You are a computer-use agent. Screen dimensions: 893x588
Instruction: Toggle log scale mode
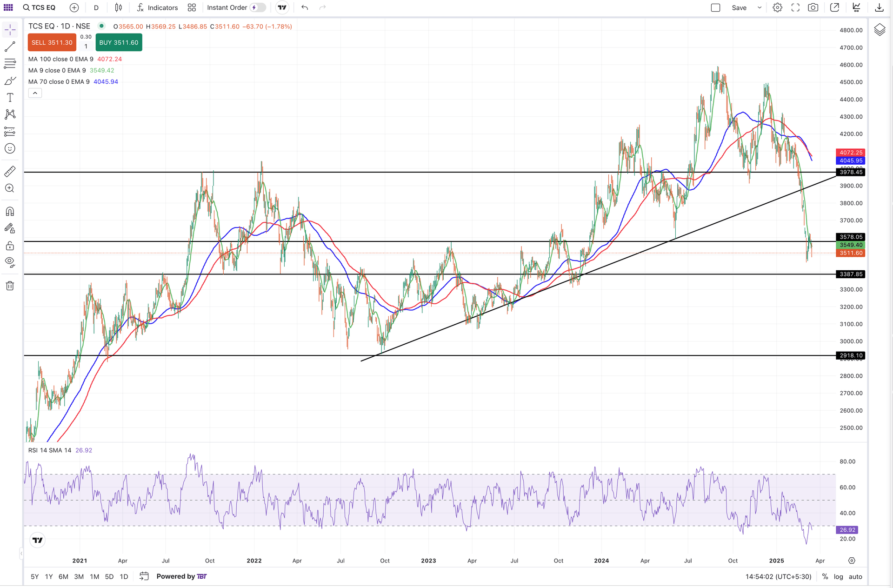point(839,577)
